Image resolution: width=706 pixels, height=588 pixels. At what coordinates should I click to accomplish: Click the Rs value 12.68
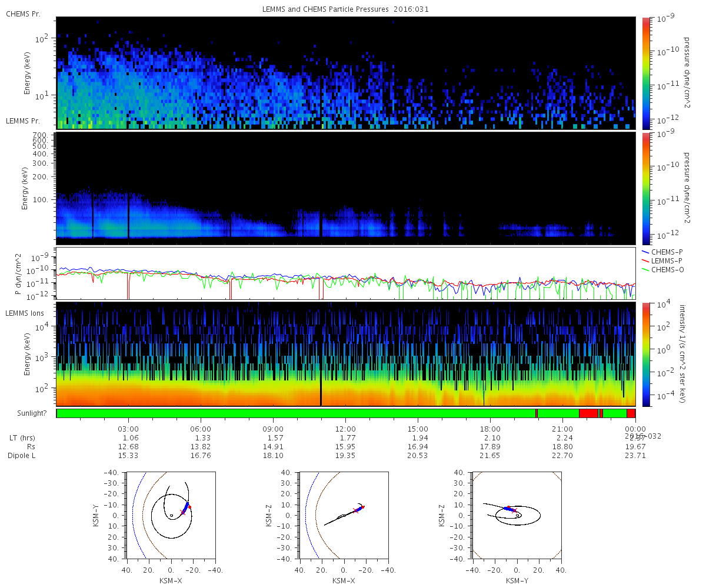tap(128, 447)
